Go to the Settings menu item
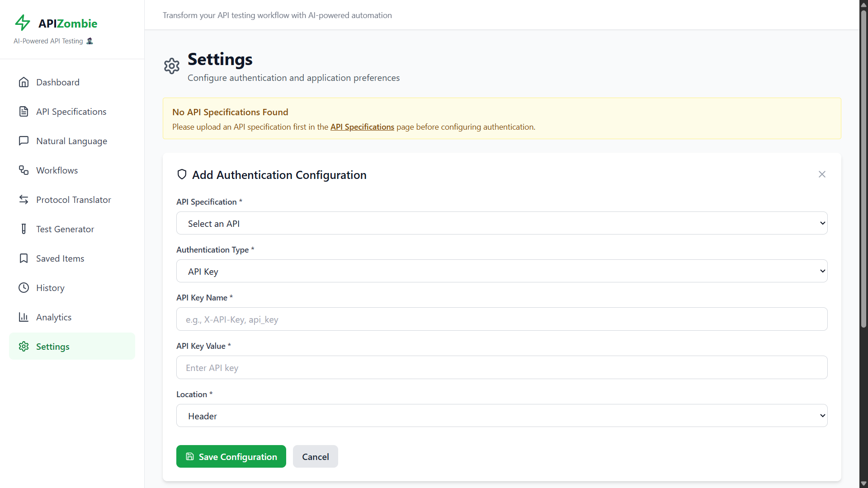Image resolution: width=868 pixels, height=488 pixels. pos(53,347)
